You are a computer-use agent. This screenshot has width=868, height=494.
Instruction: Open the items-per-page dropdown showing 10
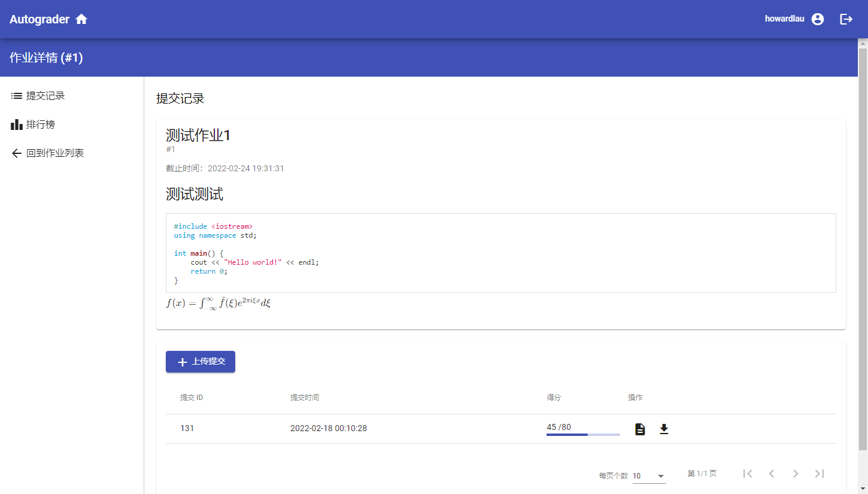click(x=649, y=476)
